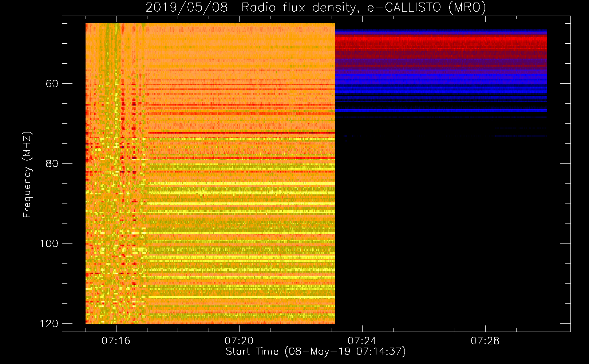Click the orange-yellow spectrogram panel on the left
The image size is (589, 364).
tap(210, 174)
